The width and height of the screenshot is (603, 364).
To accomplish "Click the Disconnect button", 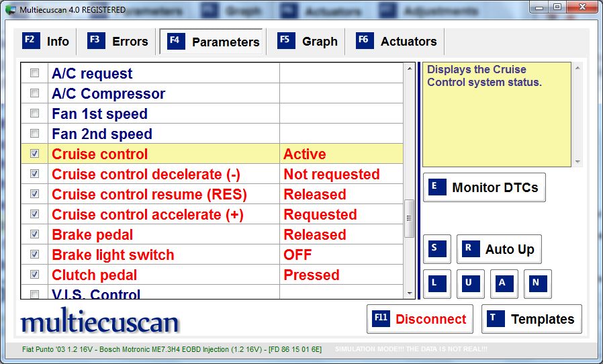I will click(x=420, y=319).
